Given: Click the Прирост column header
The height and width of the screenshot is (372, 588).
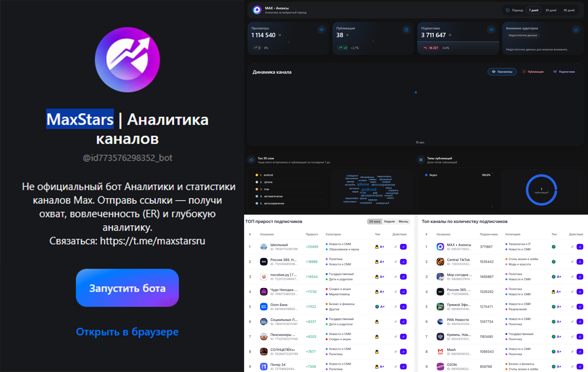Looking at the screenshot, I should 312,234.
